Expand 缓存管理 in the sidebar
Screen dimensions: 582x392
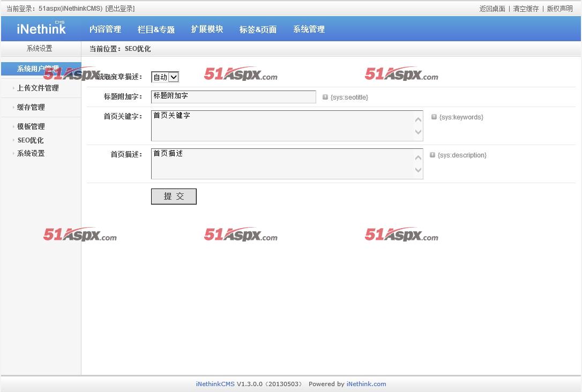pos(31,107)
